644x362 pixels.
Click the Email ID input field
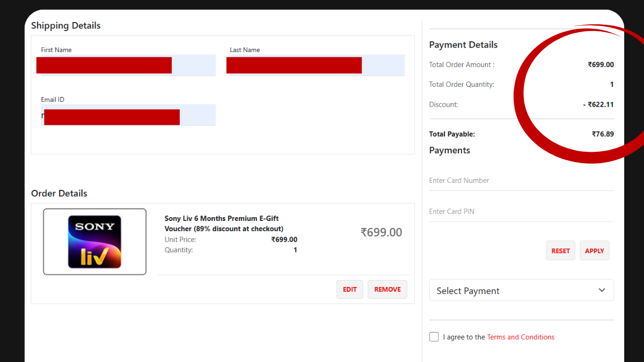tap(126, 115)
